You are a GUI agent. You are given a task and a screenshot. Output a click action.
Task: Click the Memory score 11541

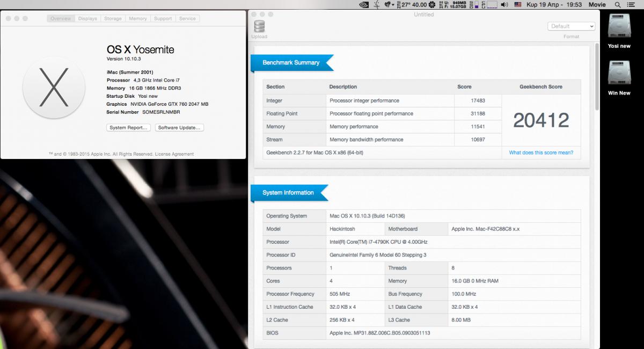[x=478, y=127]
